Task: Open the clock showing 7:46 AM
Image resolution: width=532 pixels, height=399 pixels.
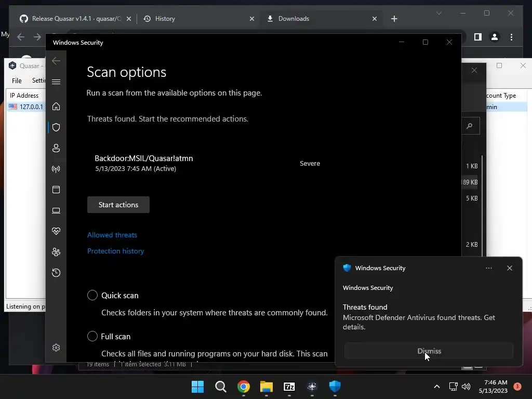Action: click(493, 387)
